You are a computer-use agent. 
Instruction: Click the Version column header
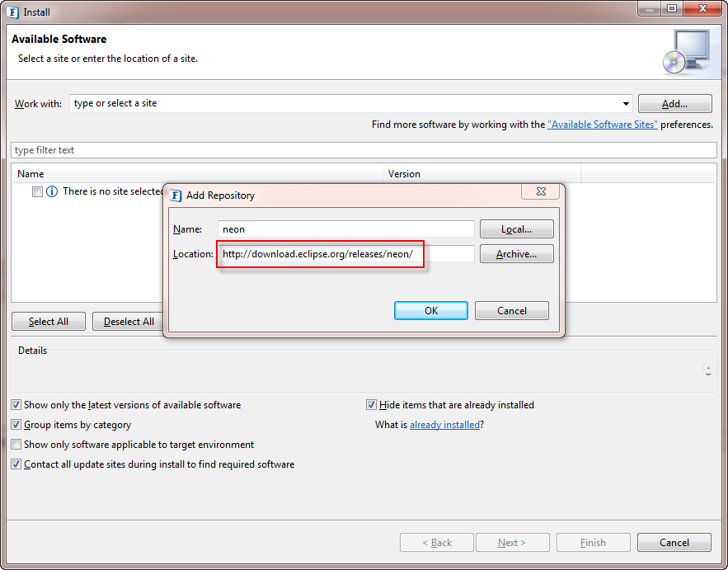482,174
